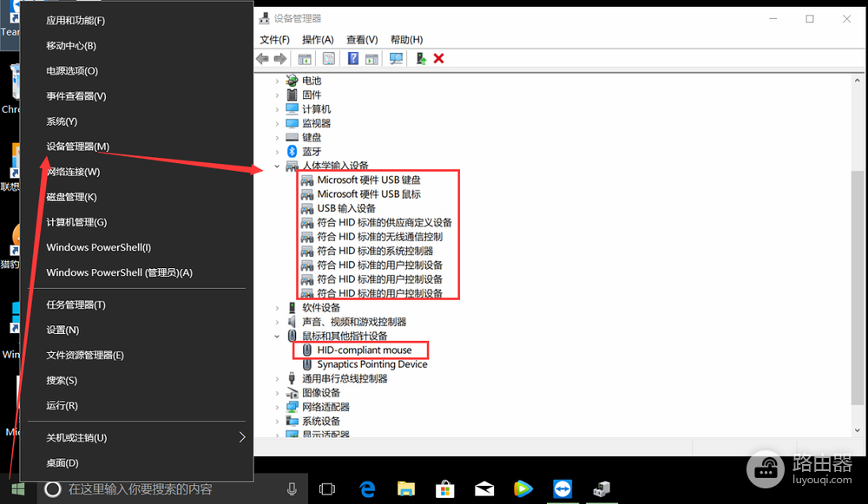Open Microsoft Store from the taskbar
Image resolution: width=868 pixels, height=504 pixels.
click(444, 489)
